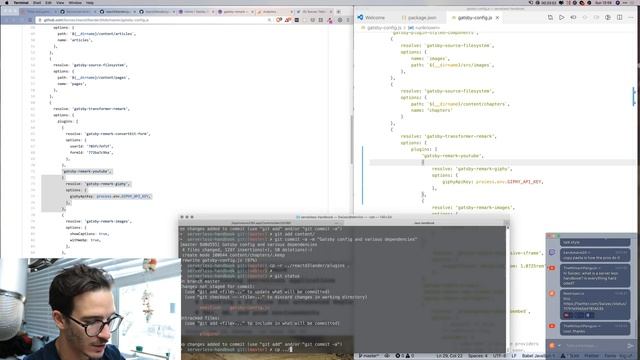Click the bookmark star in browser address bar
This screenshot has width=640, height=360.
coord(269,20)
